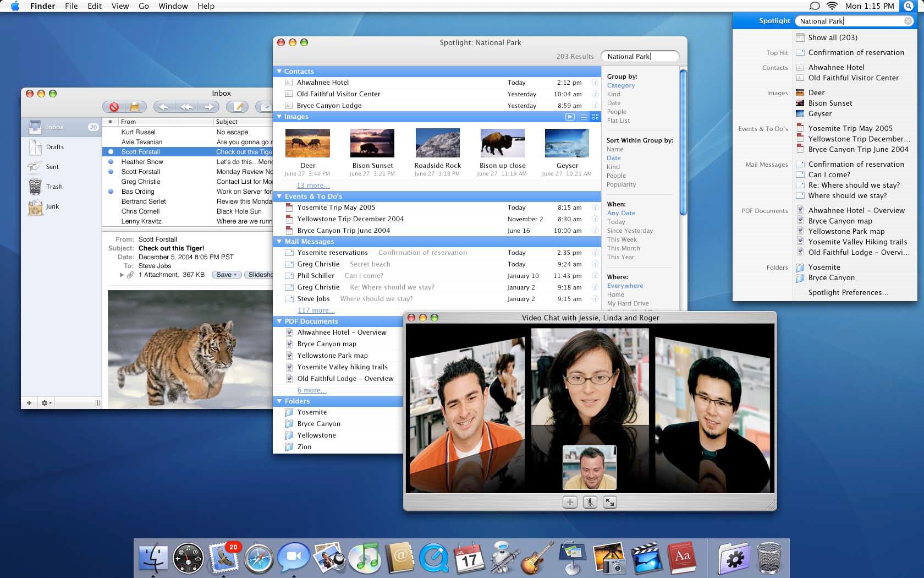924x578 pixels.
Task: Open the Edit menu
Action: pyautogui.click(x=95, y=6)
